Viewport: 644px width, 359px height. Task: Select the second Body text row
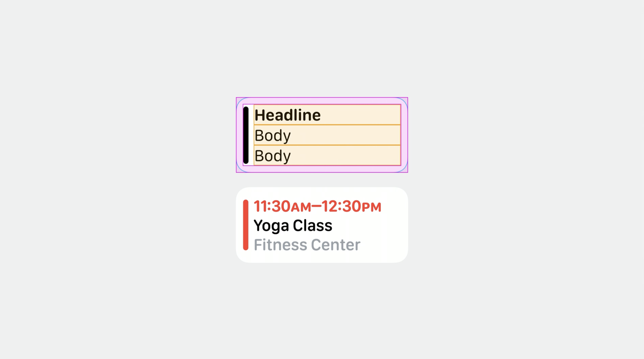[272, 156]
